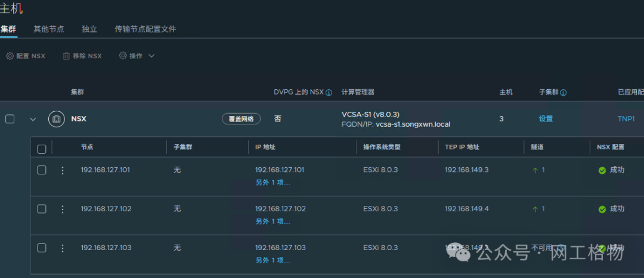
Task: Show info icon next to 子集群 header
Action: point(563,93)
